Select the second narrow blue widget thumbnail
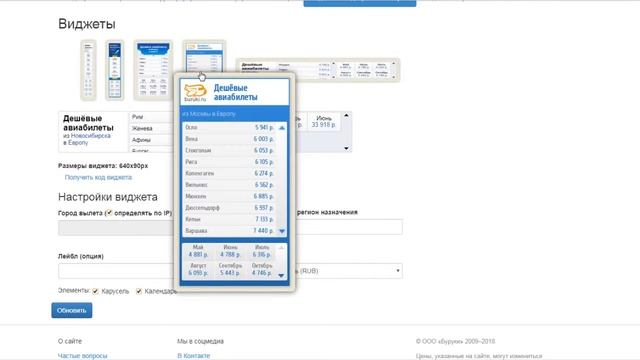640x360 pixels. [115, 70]
